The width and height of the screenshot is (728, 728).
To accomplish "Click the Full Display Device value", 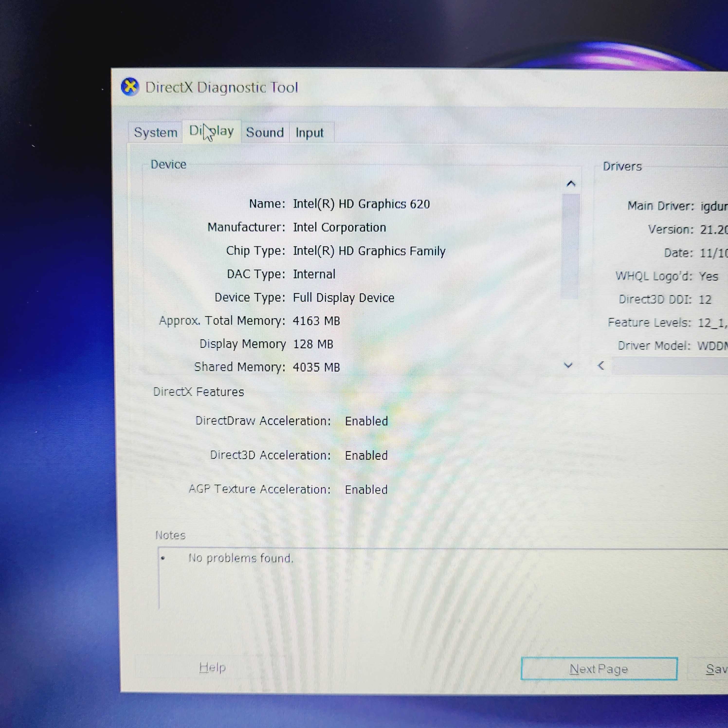I will [344, 298].
